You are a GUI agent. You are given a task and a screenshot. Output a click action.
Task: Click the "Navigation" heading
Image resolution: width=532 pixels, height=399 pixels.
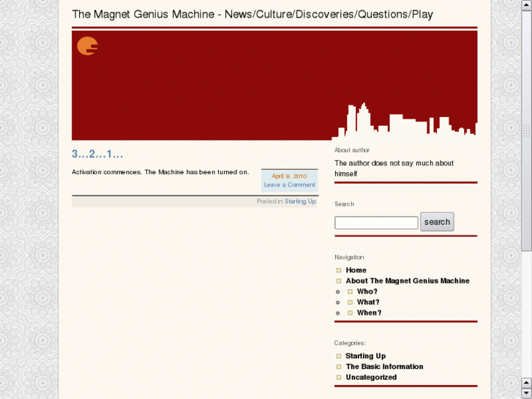pyautogui.click(x=349, y=257)
